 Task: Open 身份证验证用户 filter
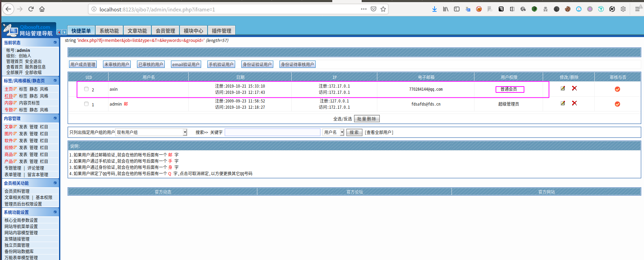(257, 64)
